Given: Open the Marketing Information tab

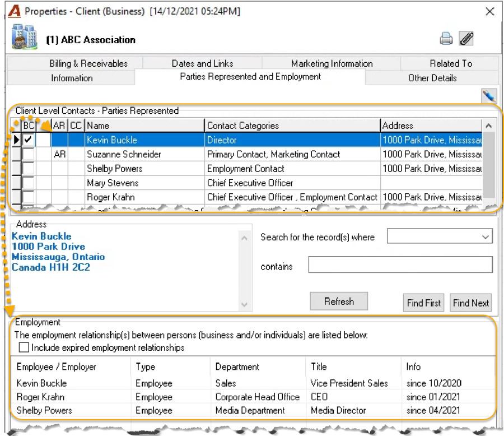Looking at the screenshot, I should click(332, 63).
